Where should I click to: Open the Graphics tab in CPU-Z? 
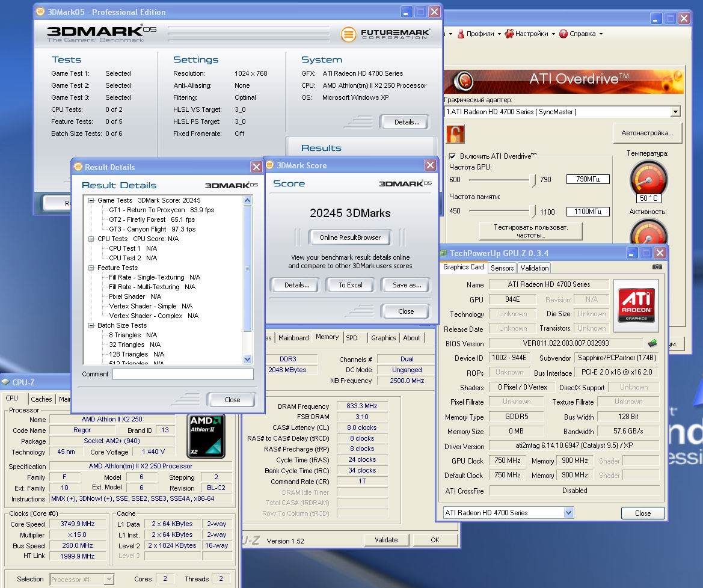383,338
